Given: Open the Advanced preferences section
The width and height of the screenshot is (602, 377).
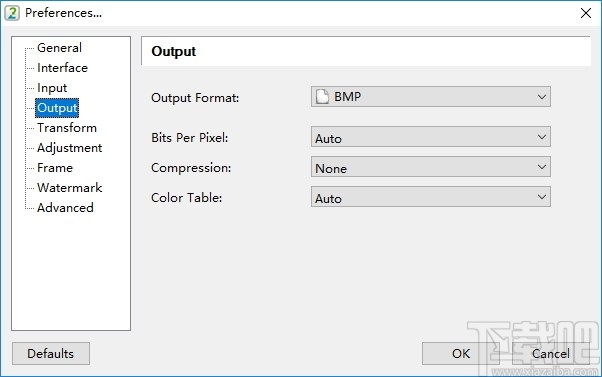Looking at the screenshot, I should (65, 208).
